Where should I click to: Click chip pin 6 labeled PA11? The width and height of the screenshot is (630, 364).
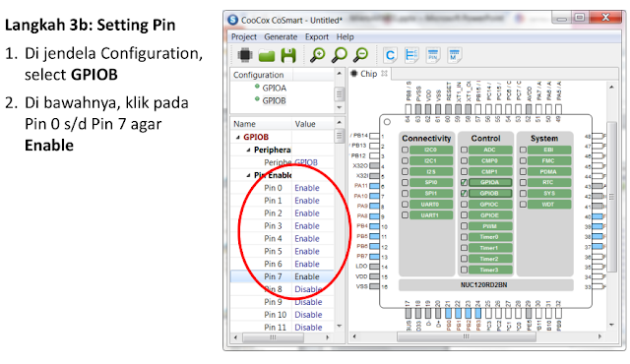tap(374, 186)
